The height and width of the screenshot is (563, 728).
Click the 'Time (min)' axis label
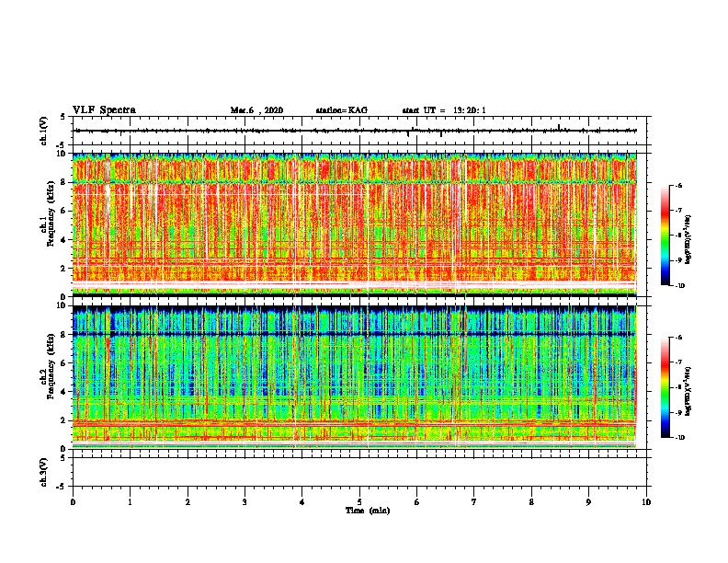(368, 511)
